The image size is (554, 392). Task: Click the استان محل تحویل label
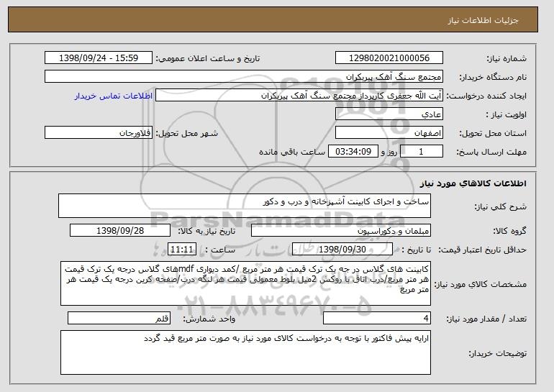tap(493, 133)
